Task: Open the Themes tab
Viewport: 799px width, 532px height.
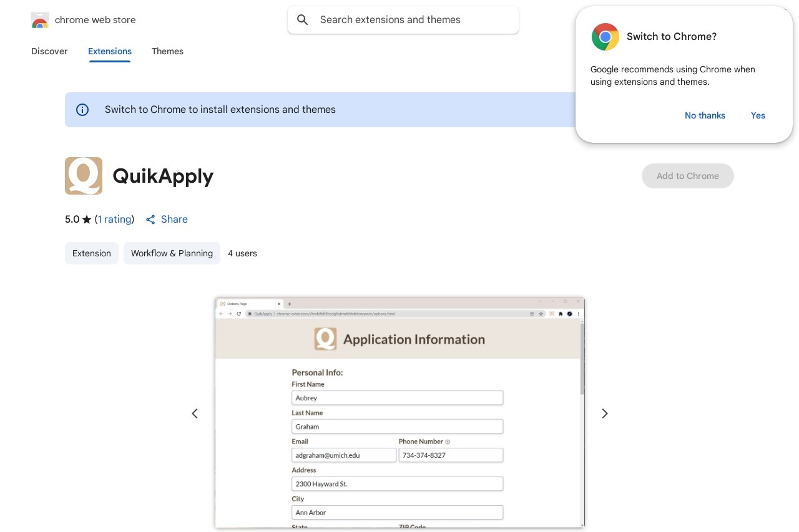Action: pyautogui.click(x=167, y=51)
